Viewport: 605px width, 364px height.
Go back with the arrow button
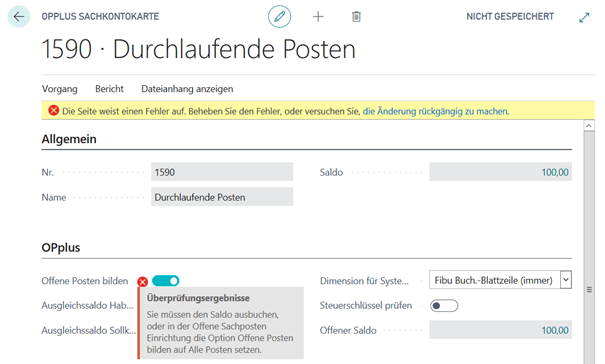19,17
